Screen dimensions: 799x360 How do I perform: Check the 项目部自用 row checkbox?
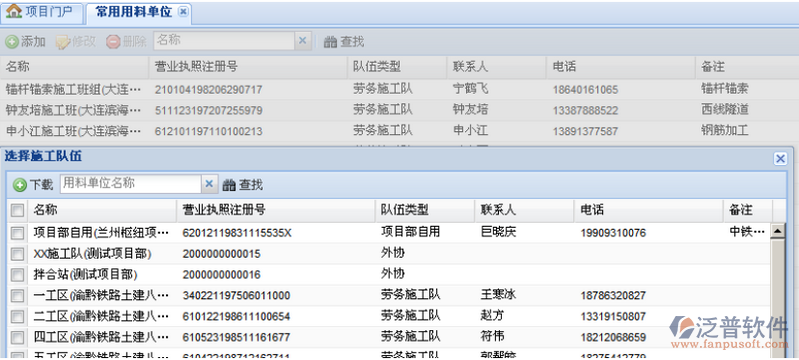point(17,233)
